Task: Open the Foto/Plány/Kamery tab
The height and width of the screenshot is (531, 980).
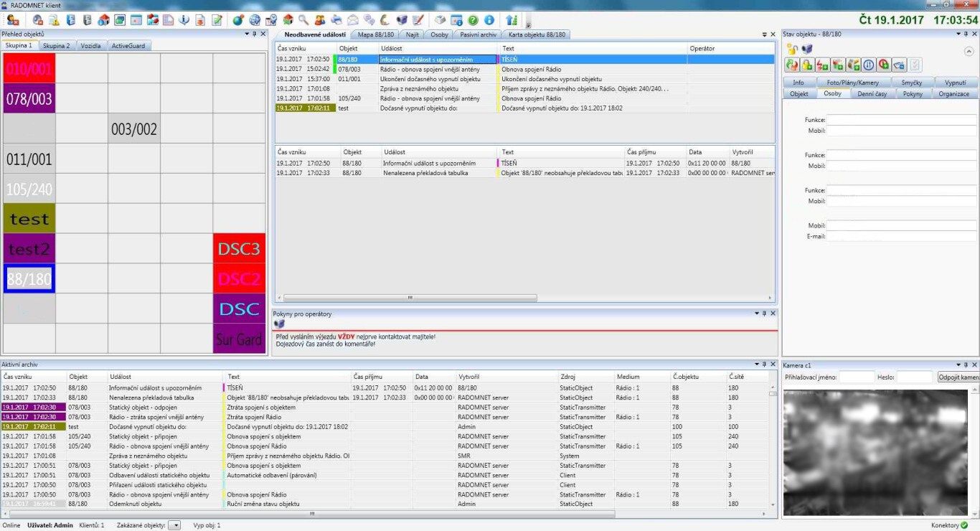Action: [x=852, y=83]
